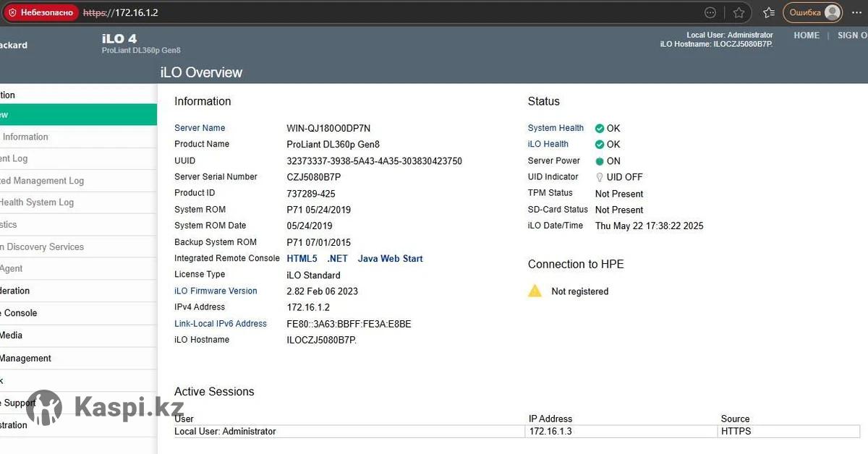Click the Not secure warning badge
The image size is (868, 454).
pyautogui.click(x=40, y=12)
